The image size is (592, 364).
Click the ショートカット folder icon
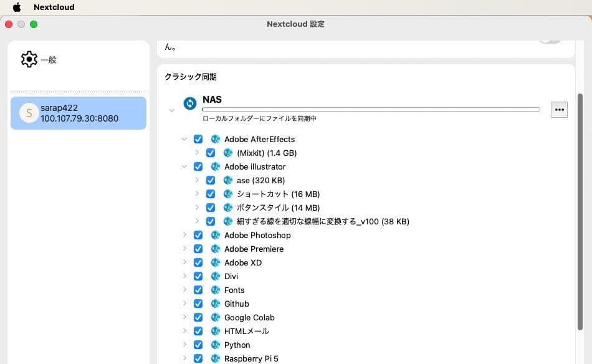point(228,194)
